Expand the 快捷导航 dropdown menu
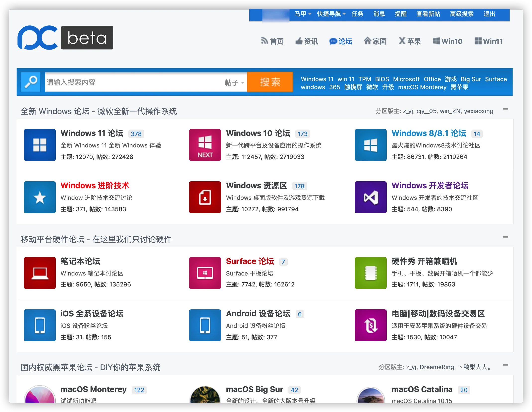Screen dimensions: 532x412 tap(331, 14)
